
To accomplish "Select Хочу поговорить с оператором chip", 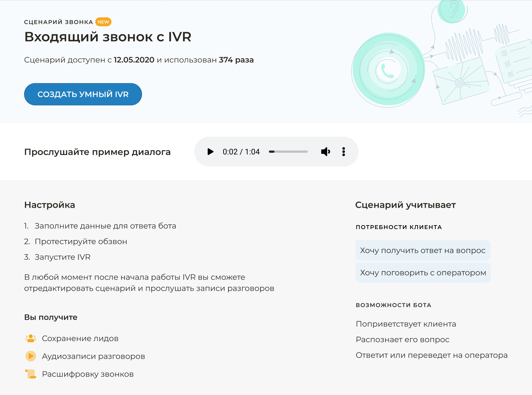I will [423, 273].
